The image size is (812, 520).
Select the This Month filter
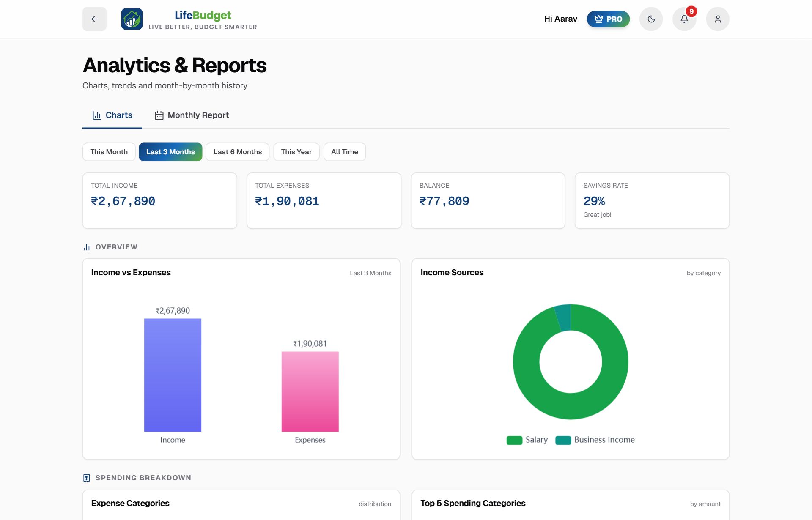(109, 152)
